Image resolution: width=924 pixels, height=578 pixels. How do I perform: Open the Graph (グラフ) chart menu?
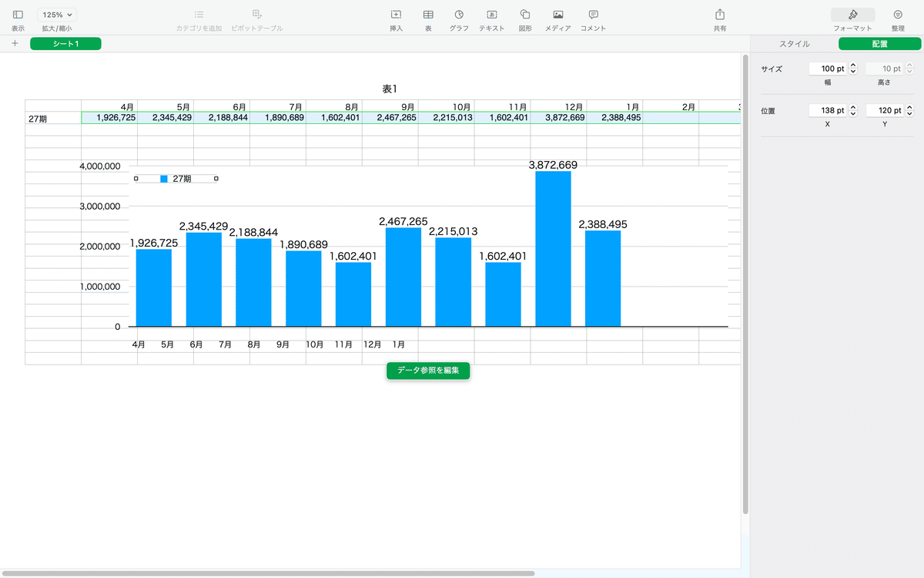click(x=459, y=15)
